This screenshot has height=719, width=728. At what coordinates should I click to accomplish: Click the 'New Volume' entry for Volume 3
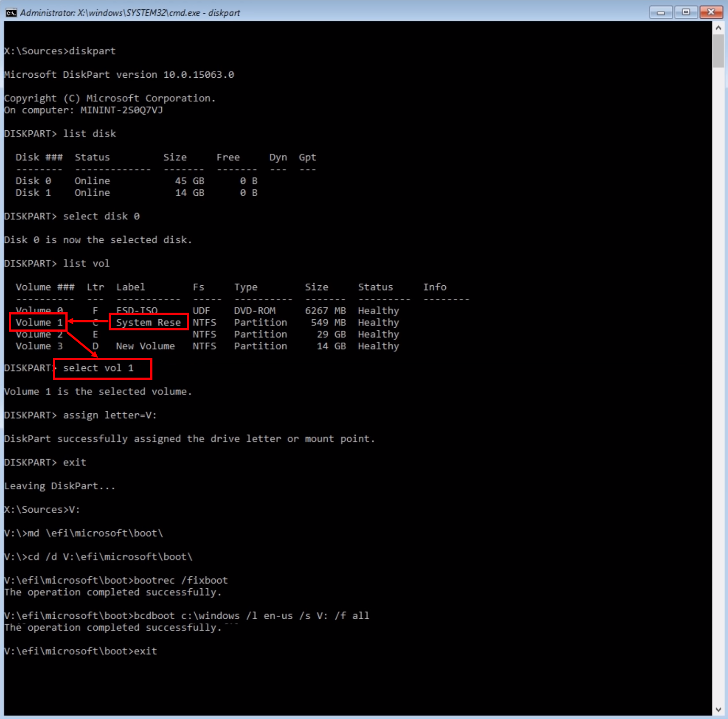146,346
